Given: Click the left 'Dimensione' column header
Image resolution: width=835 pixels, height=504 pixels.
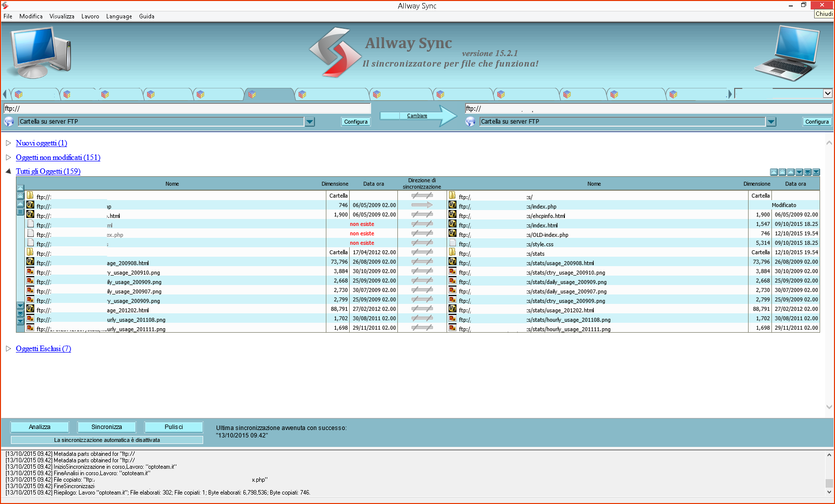Looking at the screenshot, I should point(335,184).
